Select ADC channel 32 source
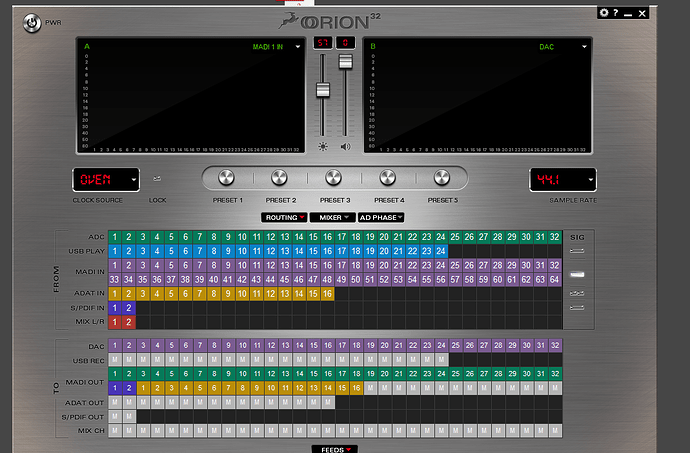This screenshot has height=453, width=690. click(x=554, y=237)
